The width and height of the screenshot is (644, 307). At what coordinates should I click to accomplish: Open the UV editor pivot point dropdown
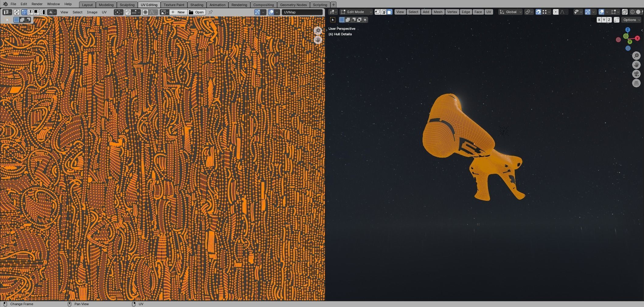point(119,12)
